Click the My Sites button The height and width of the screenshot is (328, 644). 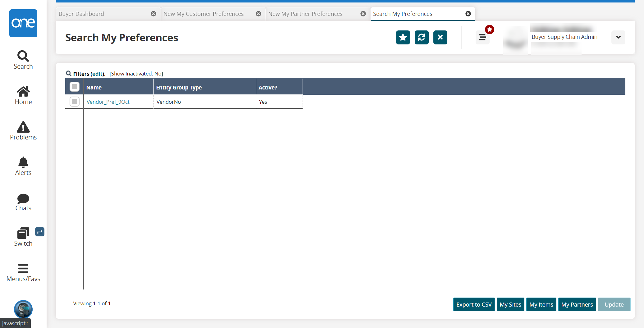tap(510, 304)
